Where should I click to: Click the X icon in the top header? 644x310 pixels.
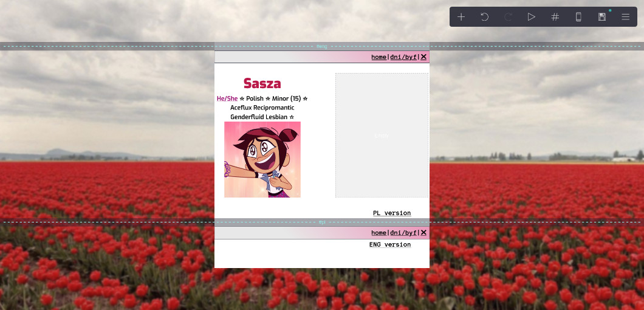[x=423, y=57]
